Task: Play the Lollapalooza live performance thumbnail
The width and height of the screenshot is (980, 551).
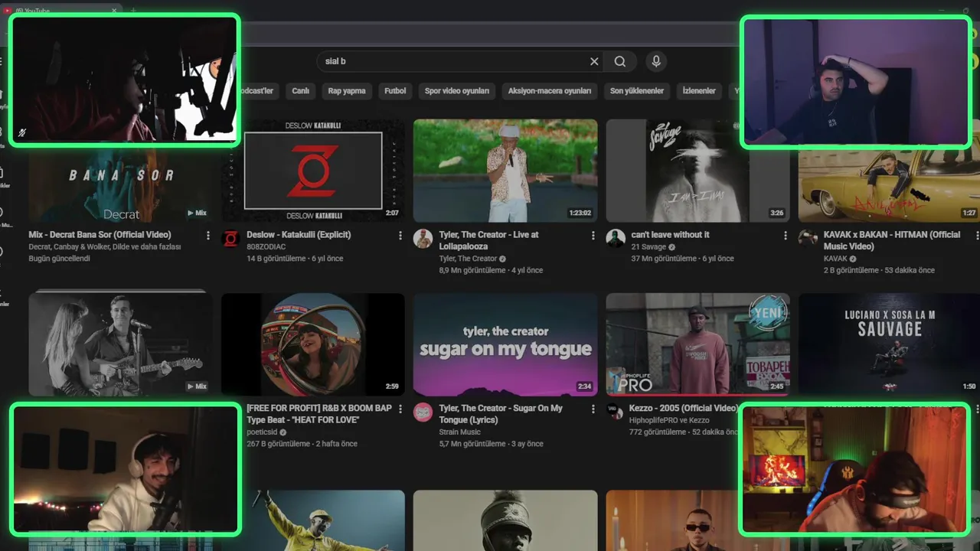Action: (505, 171)
